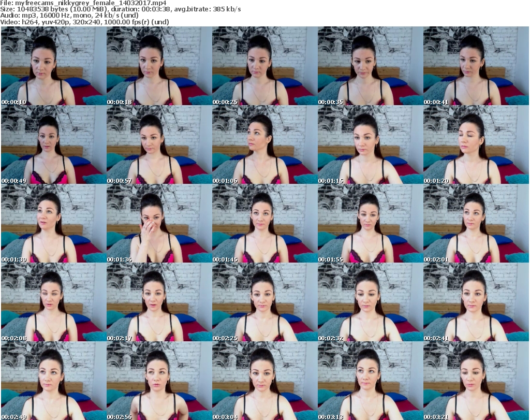Click the frame stamped 00:02:56
This screenshot has width=530, height=420.
click(159, 381)
